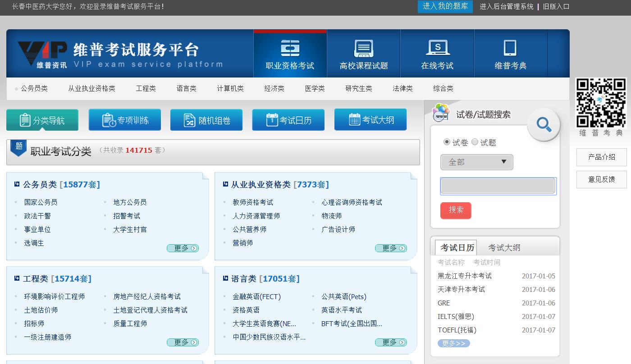The width and height of the screenshot is (631, 364).
Task: Open 维普考典 via the tablet icon
Action: pos(510,48)
